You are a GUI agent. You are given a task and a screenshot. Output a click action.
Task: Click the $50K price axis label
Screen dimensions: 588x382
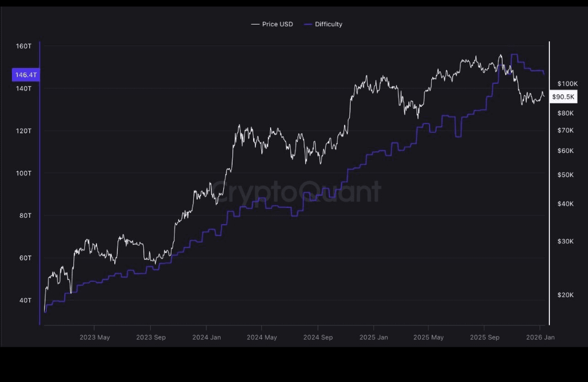pos(565,175)
